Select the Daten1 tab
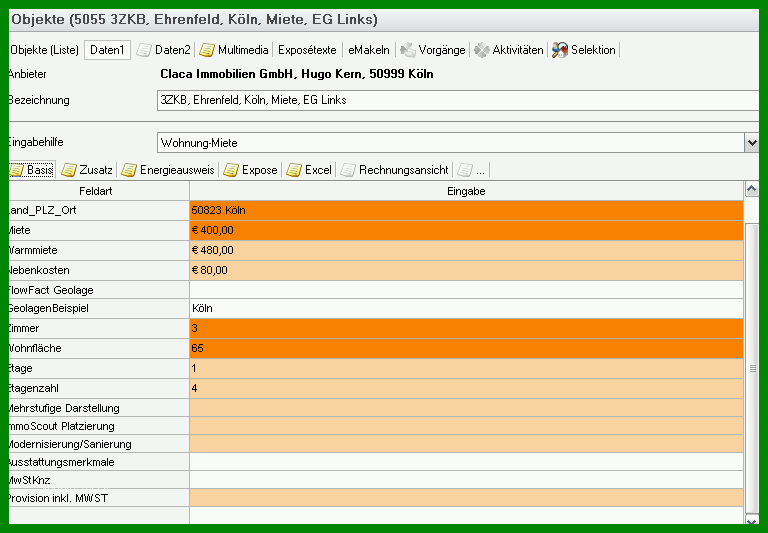The height and width of the screenshot is (533, 768). click(107, 50)
